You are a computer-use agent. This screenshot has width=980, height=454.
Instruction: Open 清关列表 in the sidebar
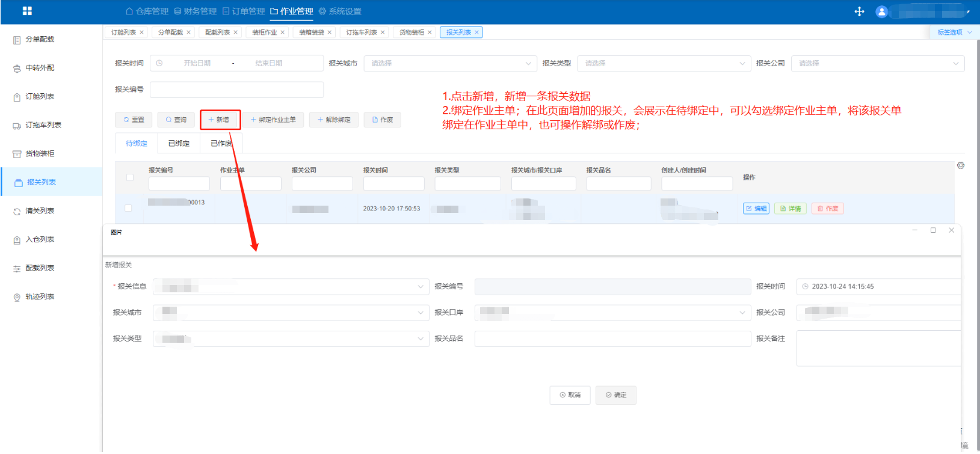pos(40,211)
